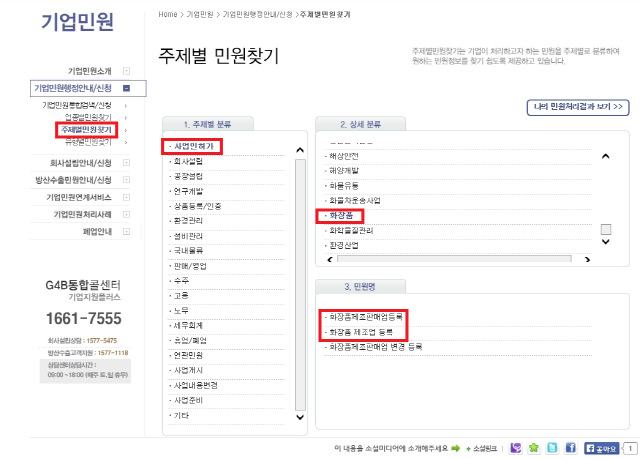Click the horizontal scrollbar in the 상세 분류 panel
Viewport: 640px width, 459px height.
[454, 259]
